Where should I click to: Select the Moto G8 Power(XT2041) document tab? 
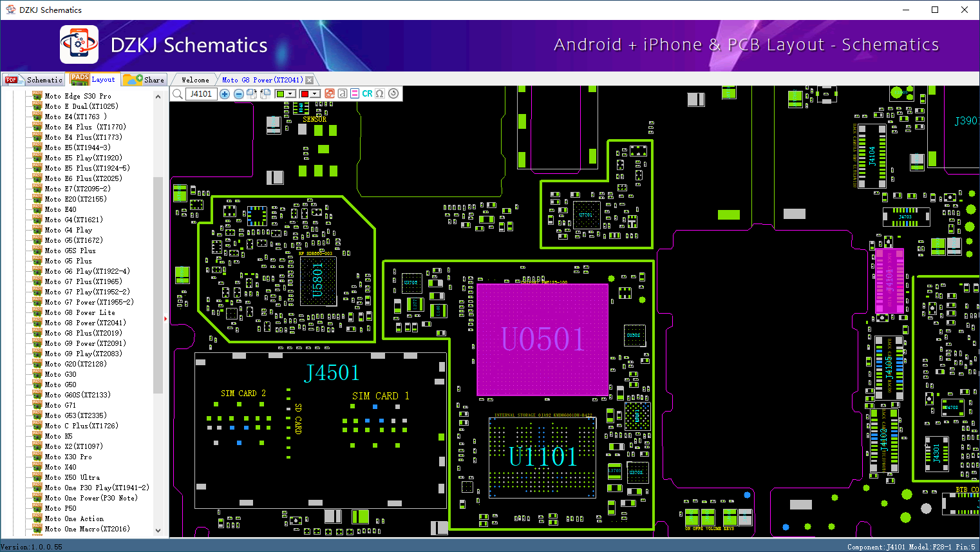262,80
